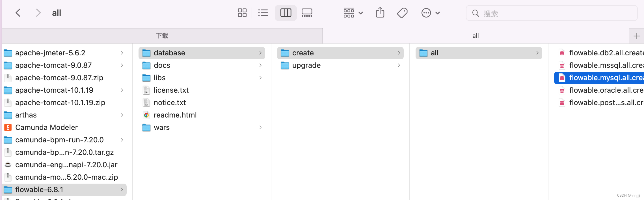This screenshot has height=200, width=644.
Task: Select the database folder
Action: (x=202, y=53)
